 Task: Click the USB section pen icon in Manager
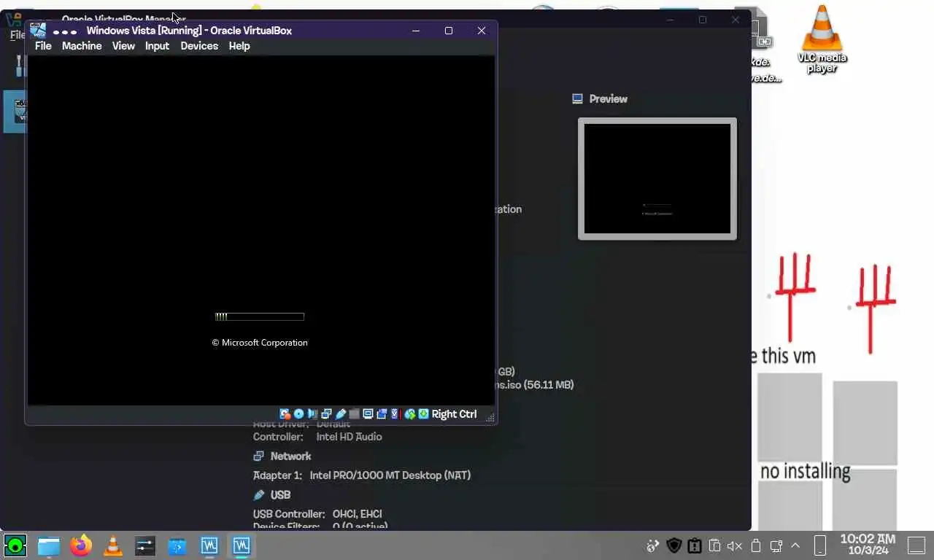[258, 494]
